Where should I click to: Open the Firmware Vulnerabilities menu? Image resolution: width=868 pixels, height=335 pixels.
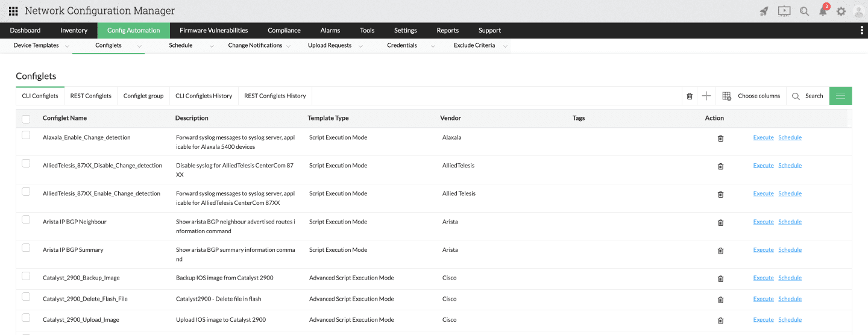[213, 30]
